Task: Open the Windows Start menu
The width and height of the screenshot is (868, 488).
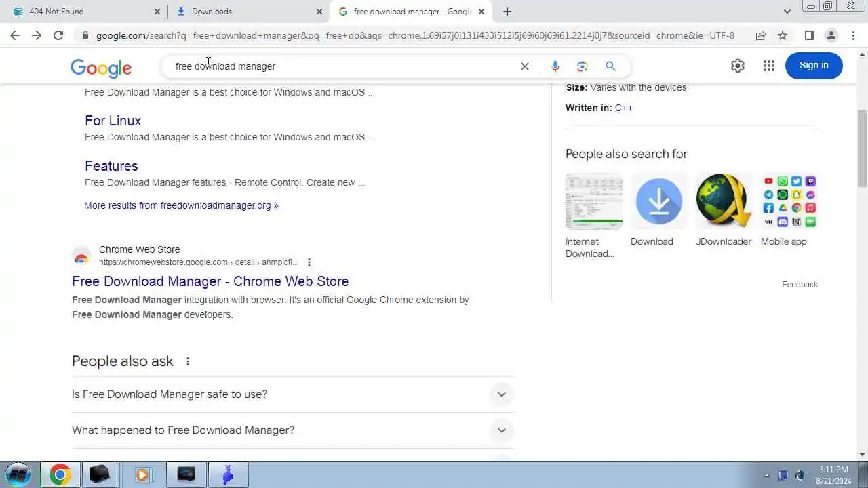Action: point(18,474)
